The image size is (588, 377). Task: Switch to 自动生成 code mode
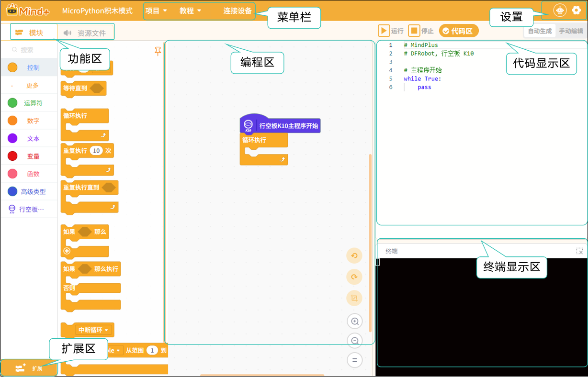(x=540, y=31)
